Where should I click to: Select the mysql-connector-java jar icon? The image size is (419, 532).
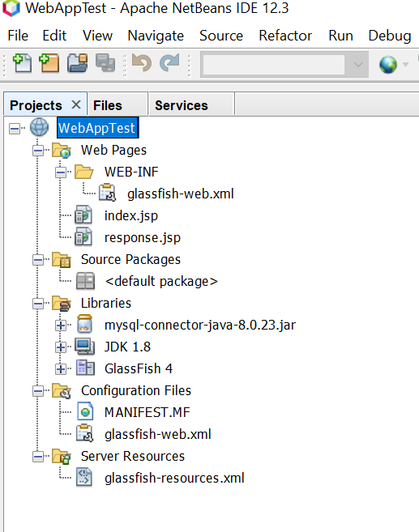(x=84, y=325)
